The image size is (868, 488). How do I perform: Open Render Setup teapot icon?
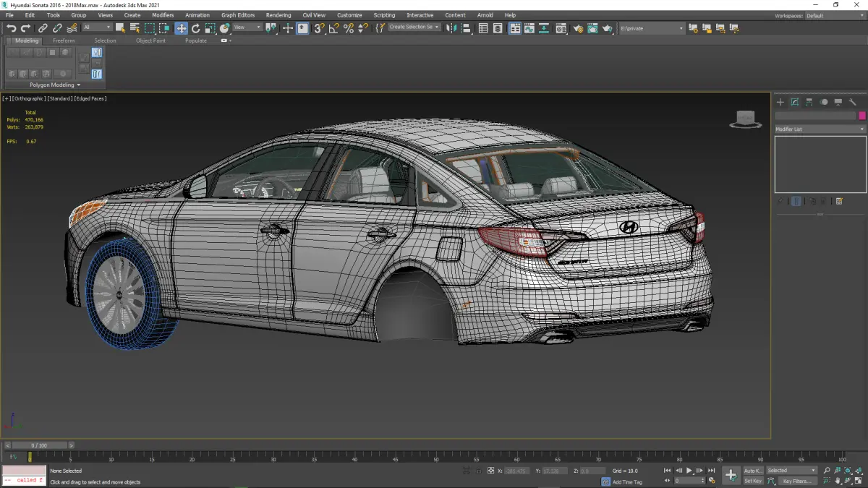click(x=578, y=28)
